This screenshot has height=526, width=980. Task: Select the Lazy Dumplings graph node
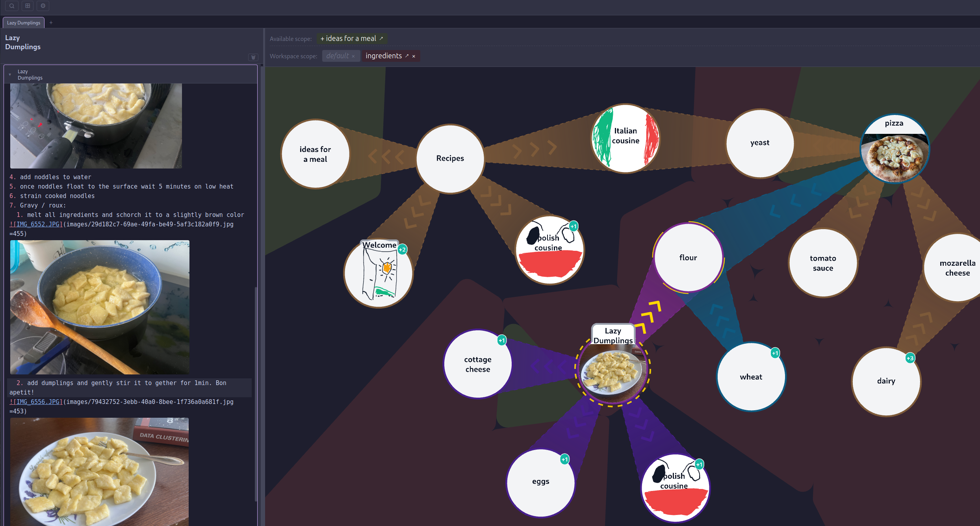click(612, 369)
